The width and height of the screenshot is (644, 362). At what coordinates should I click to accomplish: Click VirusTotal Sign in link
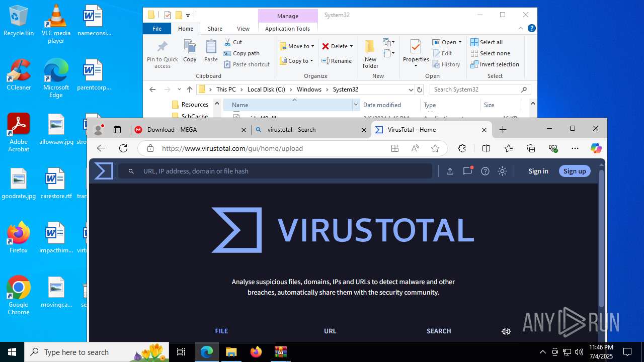pos(538,171)
